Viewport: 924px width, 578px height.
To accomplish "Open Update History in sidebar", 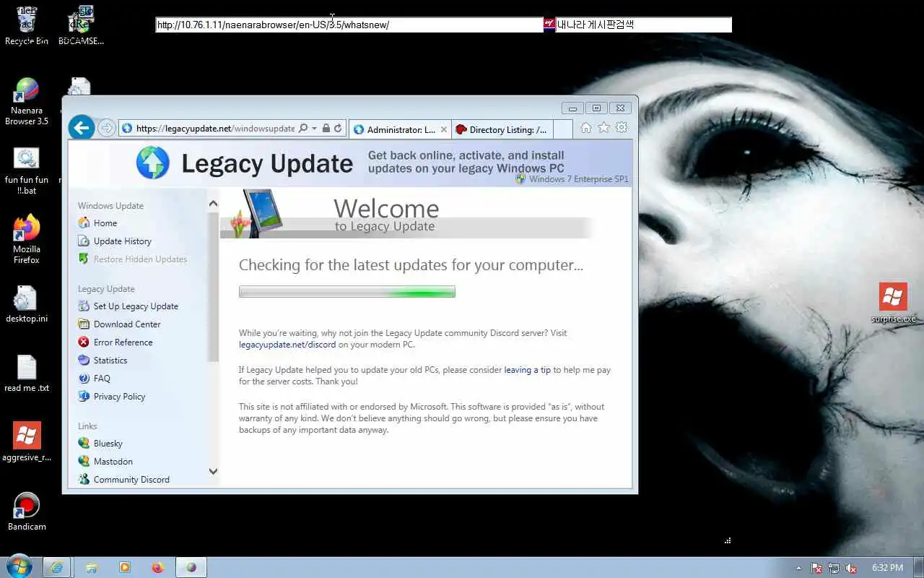I will pyautogui.click(x=123, y=241).
